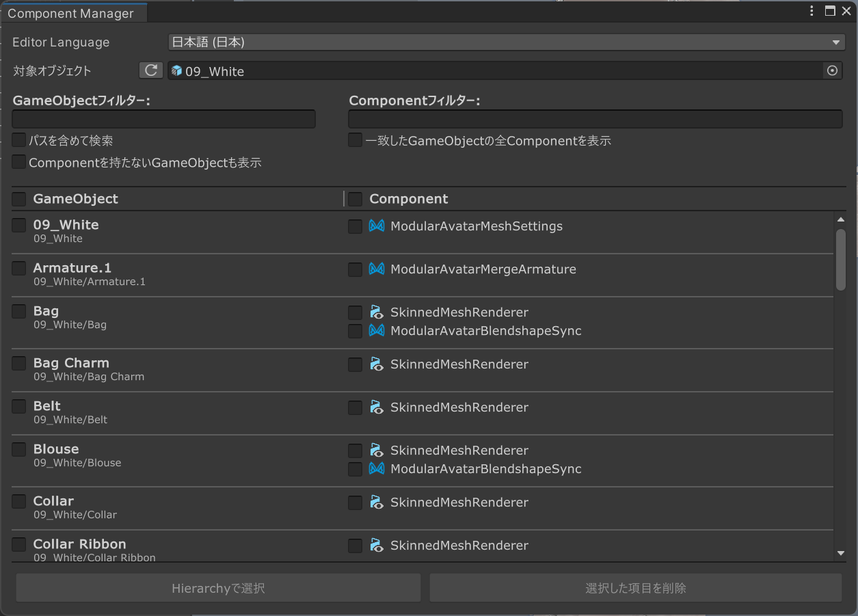This screenshot has height=616, width=858.
Task: Click the ModularAvatarMergeArmature component label
Action: pyautogui.click(x=483, y=269)
